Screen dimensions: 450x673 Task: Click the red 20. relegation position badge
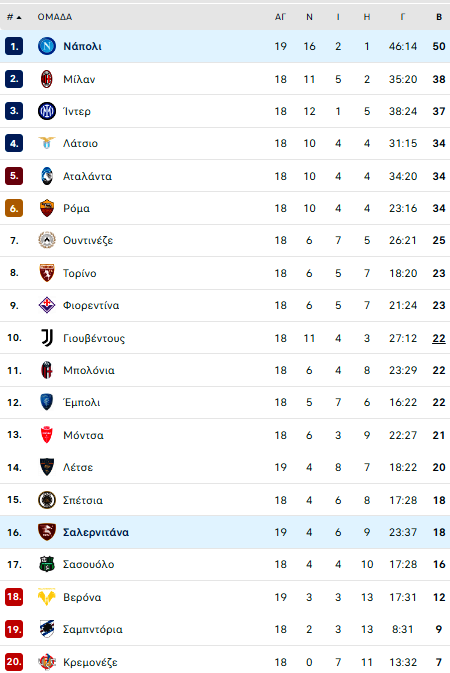click(14, 662)
